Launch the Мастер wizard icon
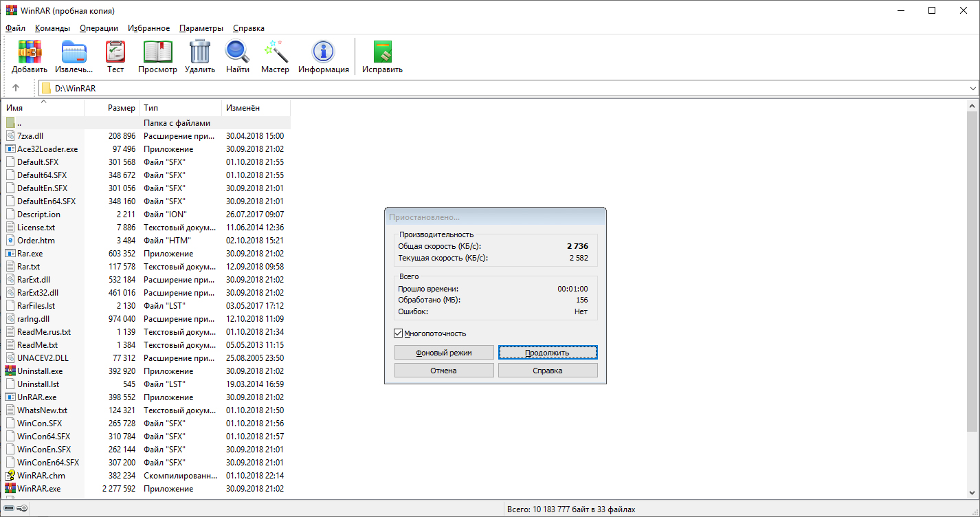980x517 pixels. point(275,52)
